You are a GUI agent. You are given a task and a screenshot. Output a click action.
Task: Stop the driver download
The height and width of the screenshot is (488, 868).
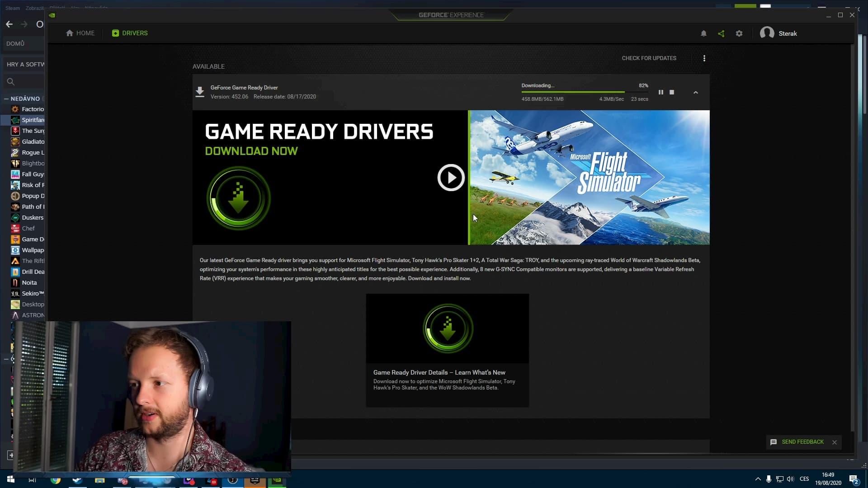click(x=672, y=92)
